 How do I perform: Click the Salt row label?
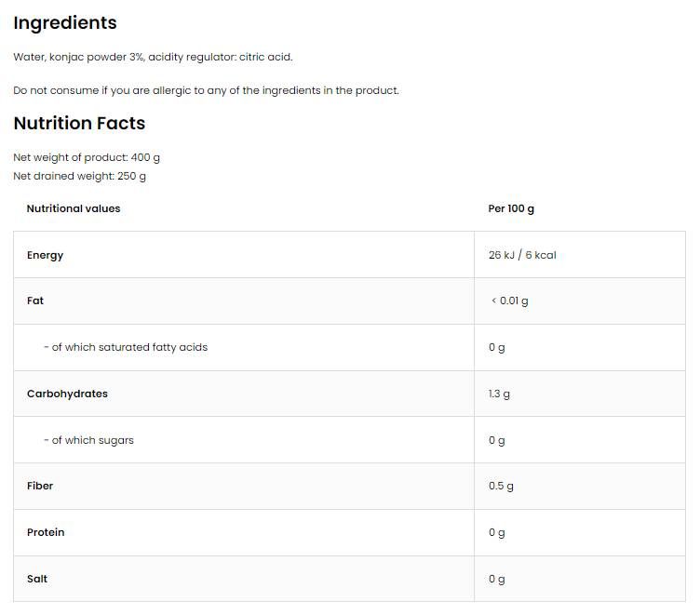click(x=37, y=579)
